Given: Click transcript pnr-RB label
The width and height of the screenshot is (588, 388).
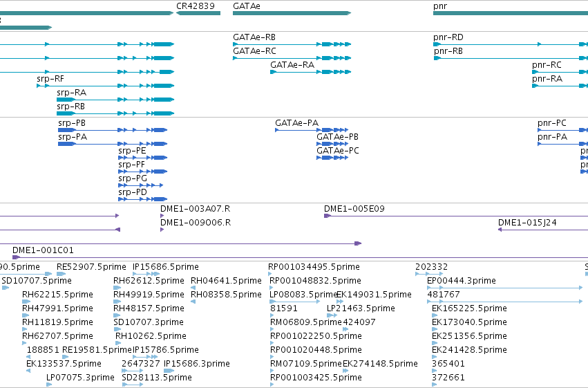Looking at the screenshot, I should (x=448, y=51).
